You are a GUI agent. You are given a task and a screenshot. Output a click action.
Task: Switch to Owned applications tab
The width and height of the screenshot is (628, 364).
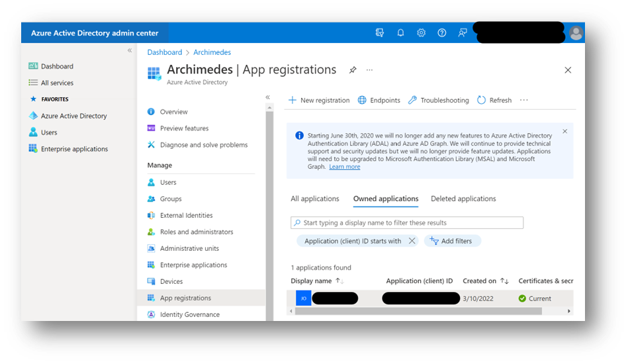(x=386, y=199)
